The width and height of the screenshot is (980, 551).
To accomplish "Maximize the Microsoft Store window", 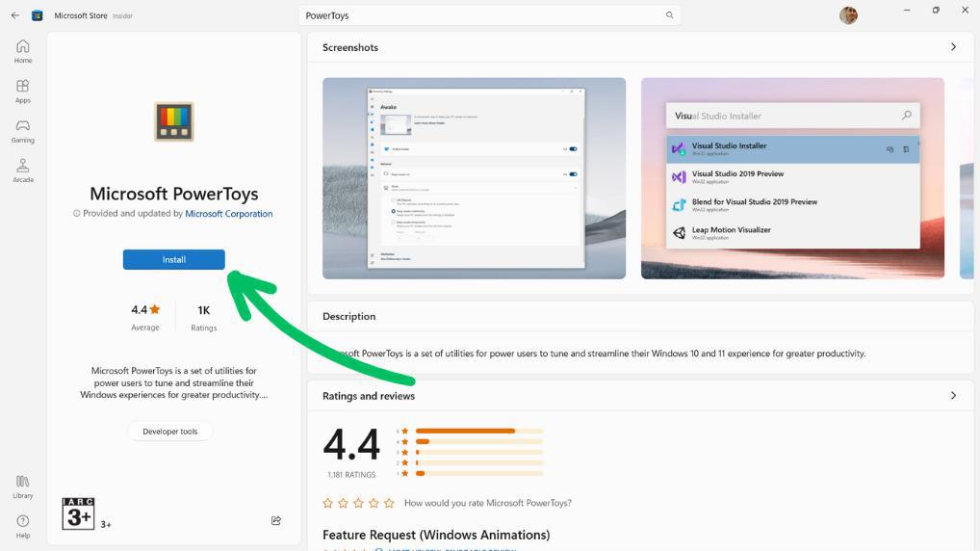I will tap(936, 10).
